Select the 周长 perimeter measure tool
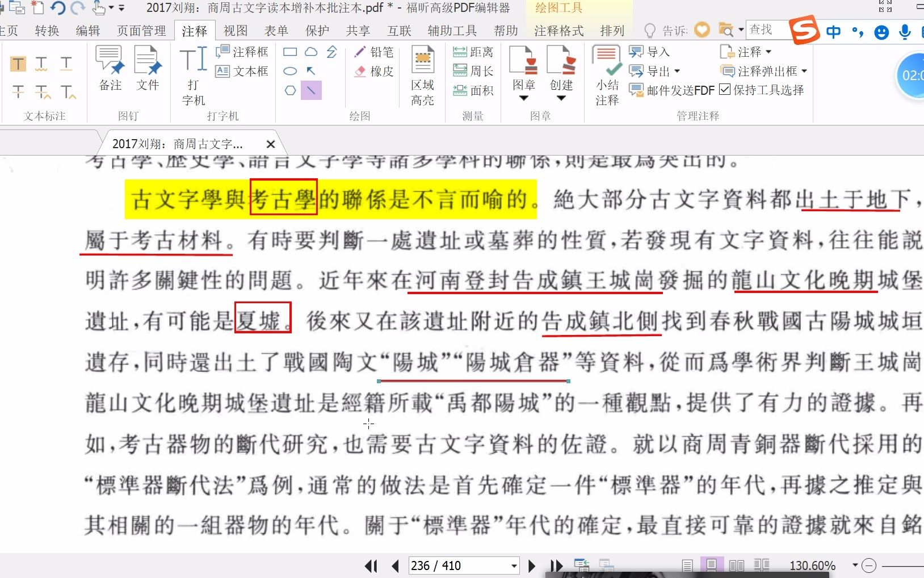924x578 pixels. coord(473,71)
